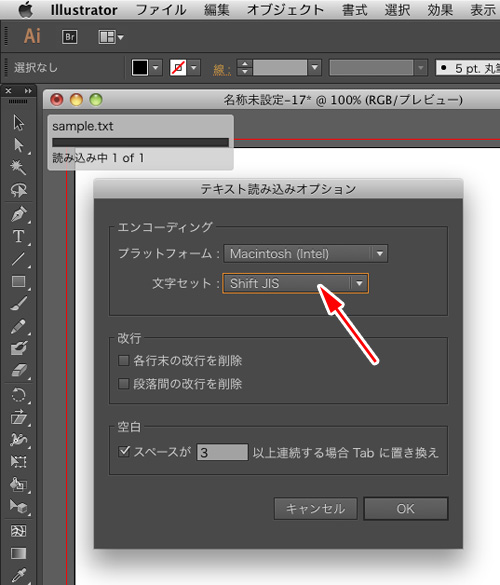Open the variable width profile dropdown
Screen dimensions: 500x585
click(378, 68)
